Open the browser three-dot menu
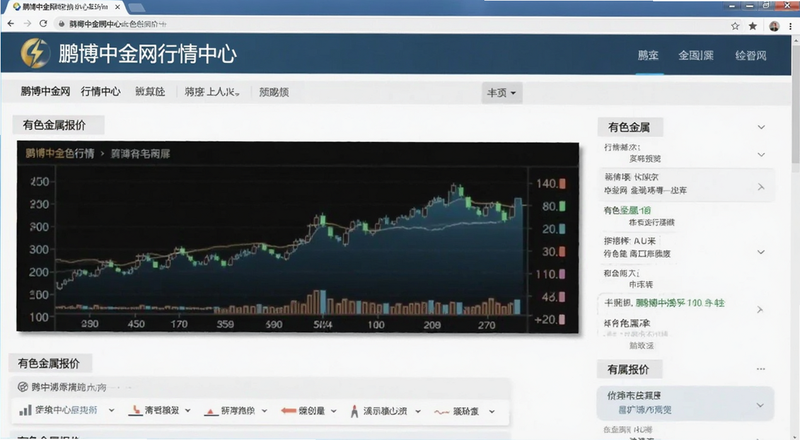This screenshot has width=800, height=440. [790, 26]
